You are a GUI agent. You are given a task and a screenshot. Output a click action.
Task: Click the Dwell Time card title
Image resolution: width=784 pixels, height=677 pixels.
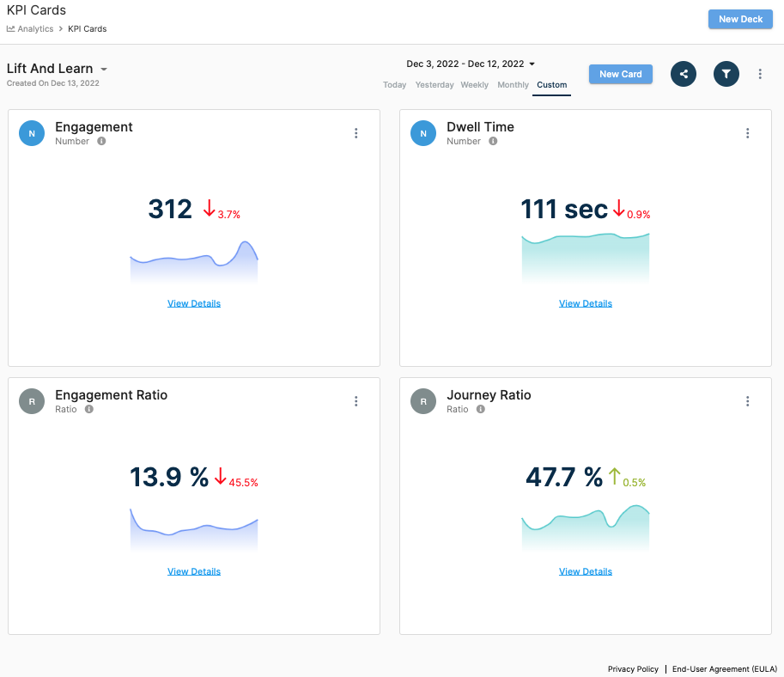[480, 126]
